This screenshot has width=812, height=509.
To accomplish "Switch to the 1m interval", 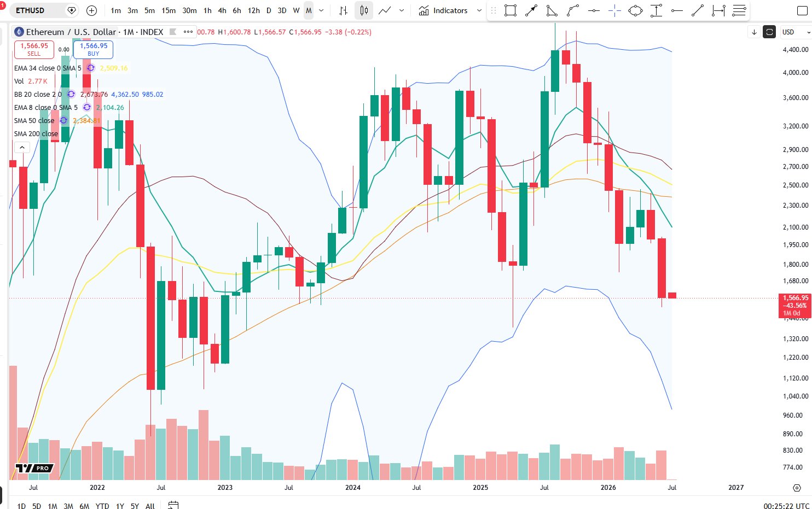I will click(x=116, y=10).
